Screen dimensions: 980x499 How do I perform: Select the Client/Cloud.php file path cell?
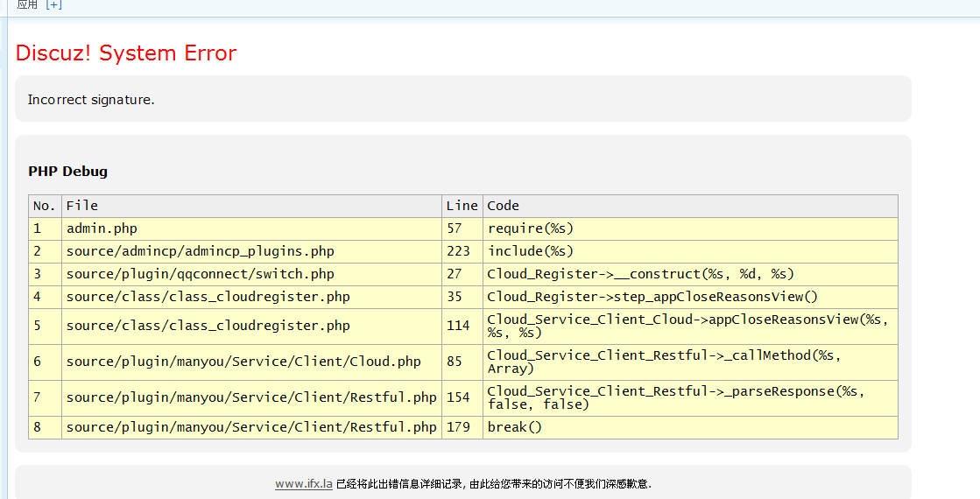[243, 362]
